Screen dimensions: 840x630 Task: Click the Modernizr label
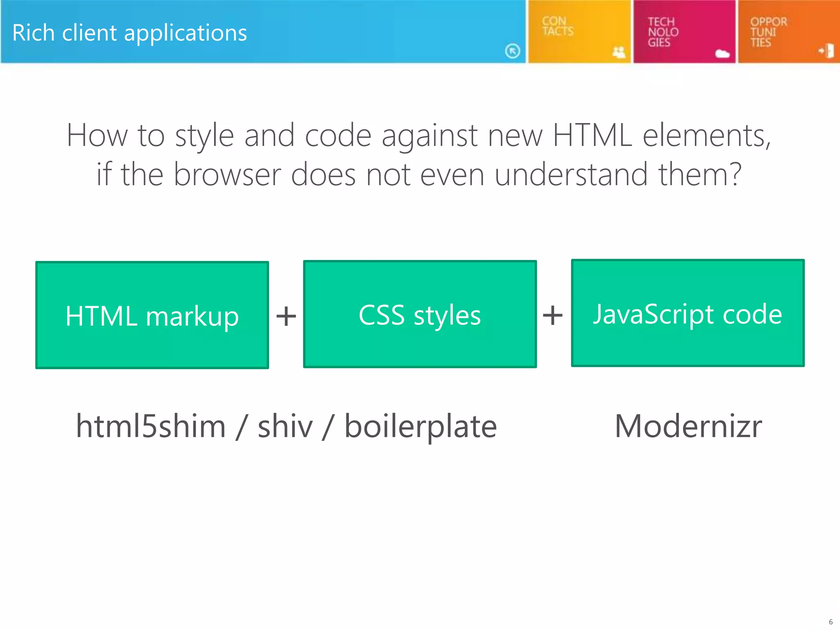point(688,427)
